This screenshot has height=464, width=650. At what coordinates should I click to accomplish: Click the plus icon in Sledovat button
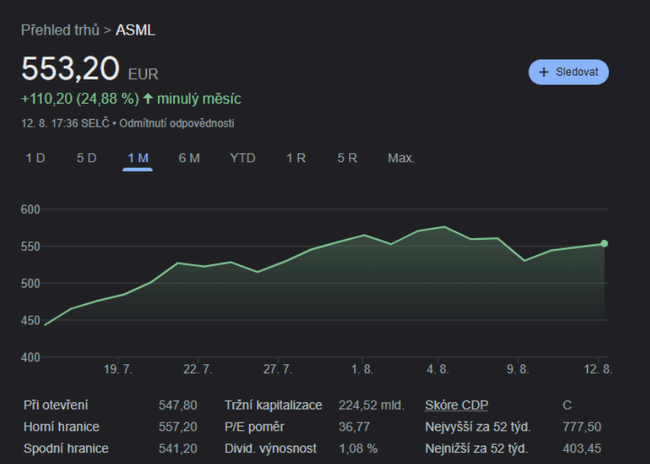coord(544,72)
